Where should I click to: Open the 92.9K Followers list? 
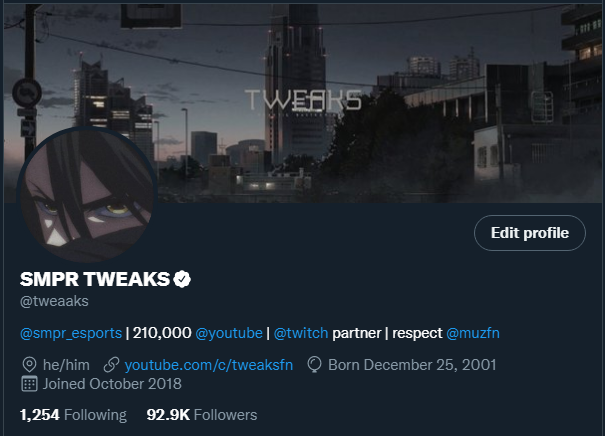[x=202, y=415]
